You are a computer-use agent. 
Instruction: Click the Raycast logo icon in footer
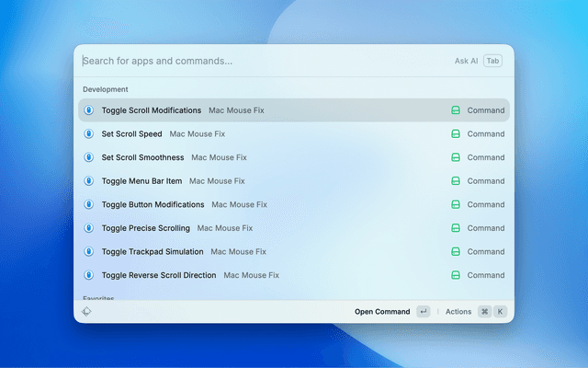pos(85,312)
